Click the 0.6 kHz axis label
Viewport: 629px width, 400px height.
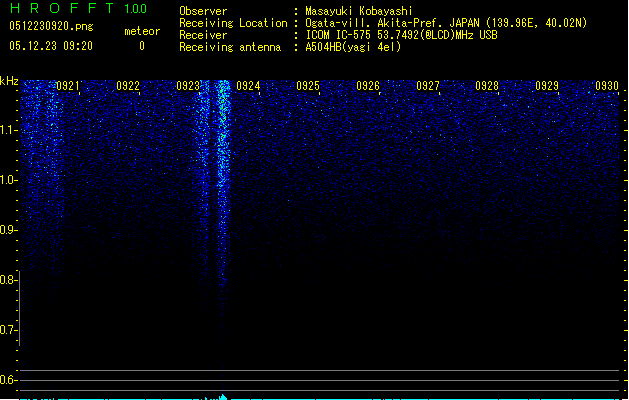(x=8, y=380)
